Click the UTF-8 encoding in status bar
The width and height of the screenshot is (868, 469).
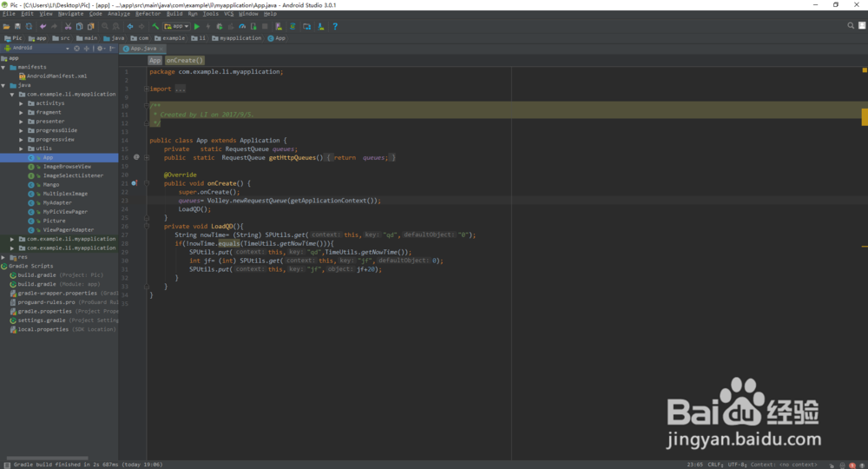coord(737,465)
